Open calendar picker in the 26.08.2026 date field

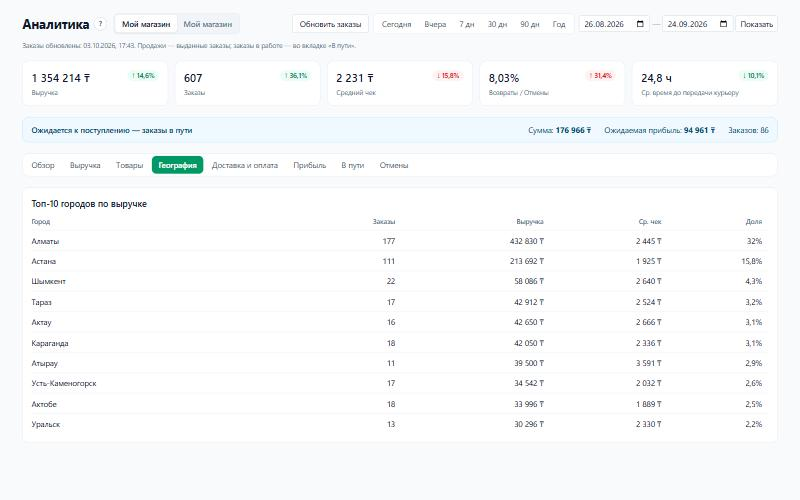[x=640, y=24]
